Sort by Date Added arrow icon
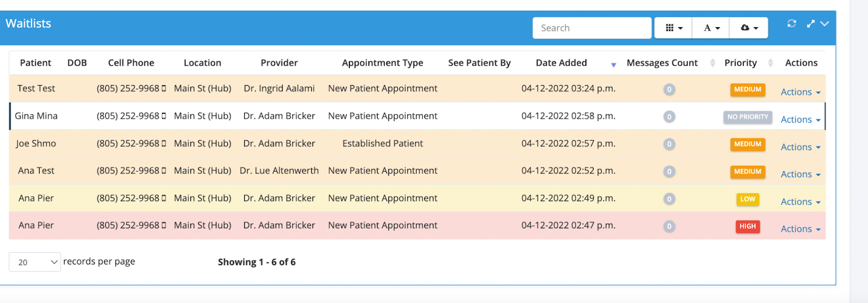 coord(614,65)
